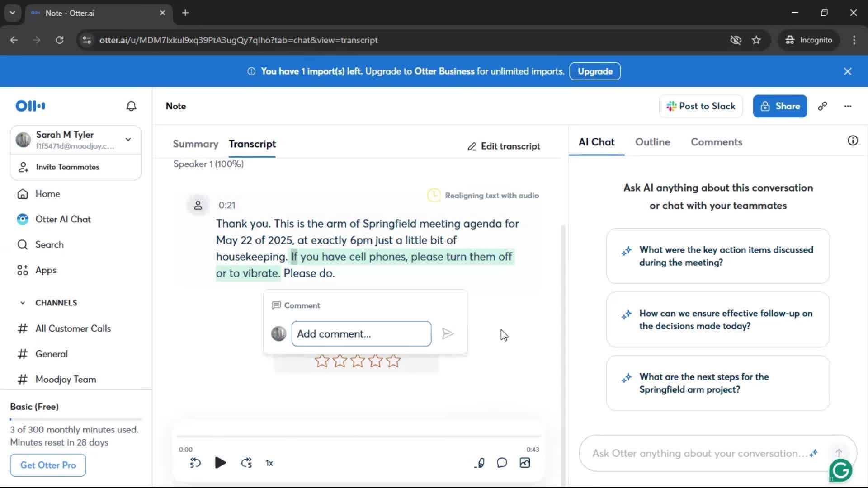Click the Upgrade button in banner
Image resolution: width=868 pixels, height=488 pixels.
click(x=595, y=71)
